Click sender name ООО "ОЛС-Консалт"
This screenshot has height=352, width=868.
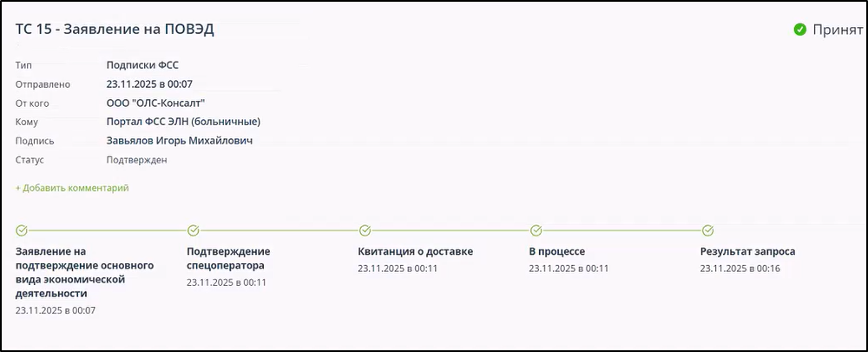coord(149,103)
